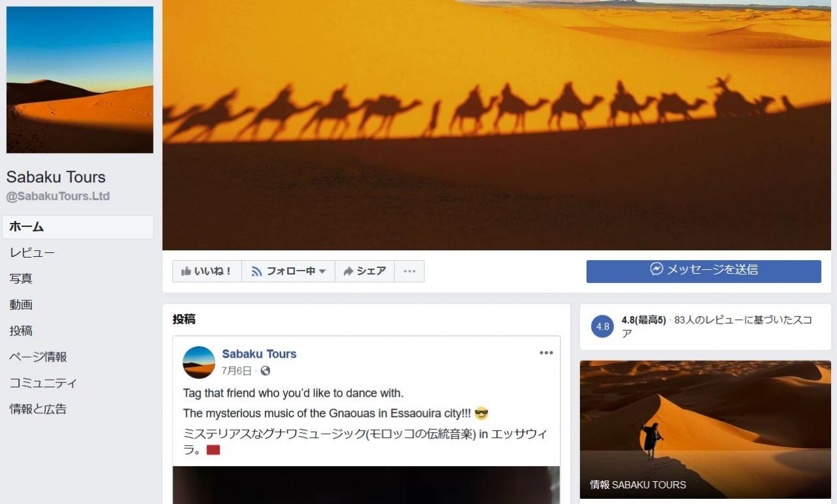This screenshot has height=504, width=837.
Task: Open the post options three-dot icon
Action: (546, 353)
